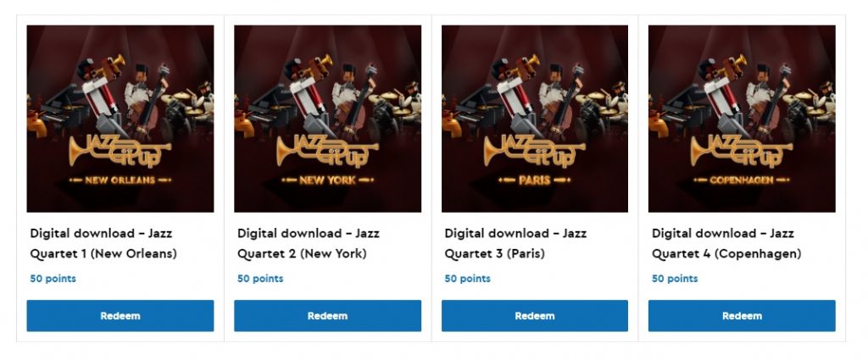Redeem Jazz Quartet 4 Copenhagen download

click(742, 316)
